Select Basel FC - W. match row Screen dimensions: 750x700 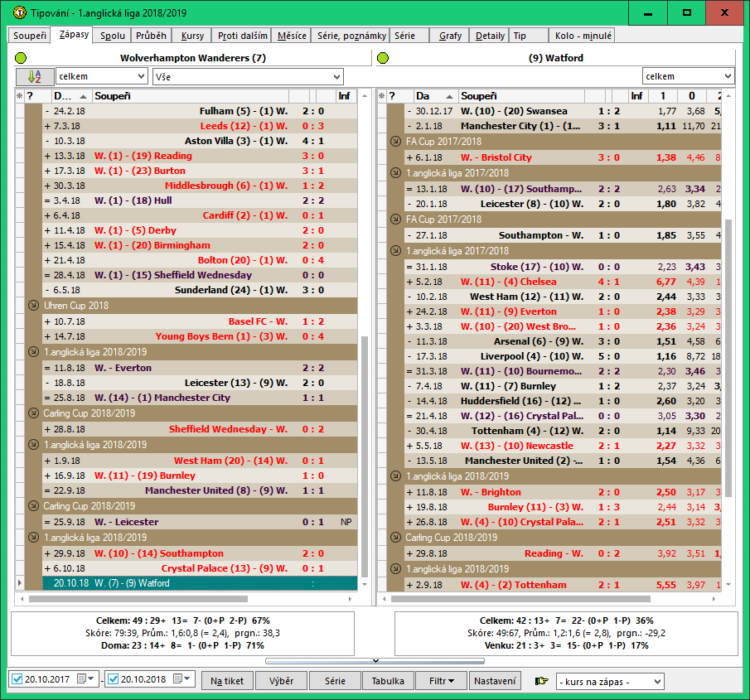pyautogui.click(x=200, y=321)
